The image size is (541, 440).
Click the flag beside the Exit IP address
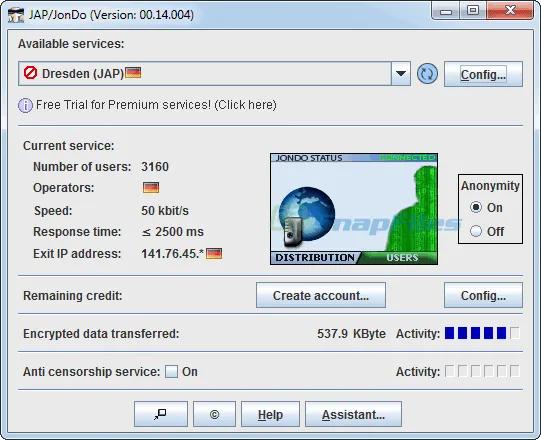(x=214, y=254)
